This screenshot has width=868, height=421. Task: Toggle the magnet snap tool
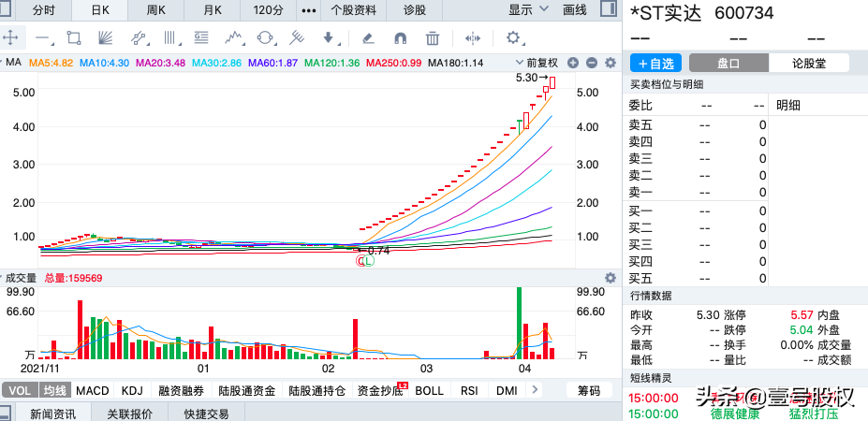point(400,38)
